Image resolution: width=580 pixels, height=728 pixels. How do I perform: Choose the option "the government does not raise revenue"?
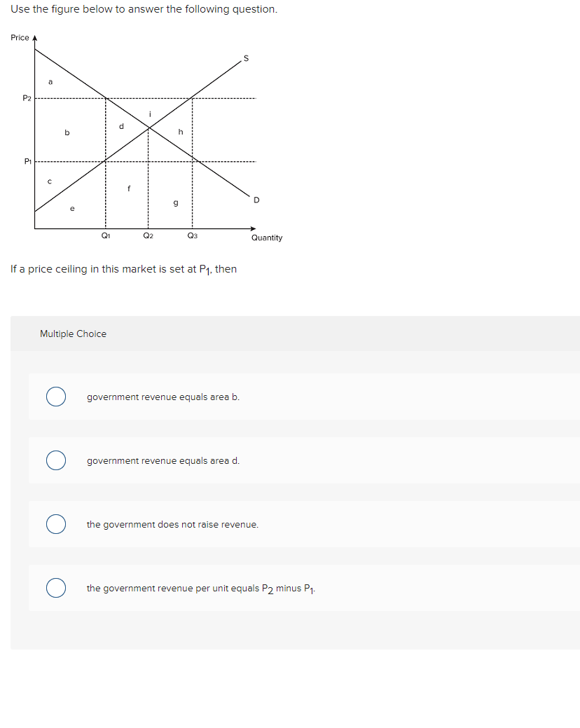[x=56, y=523]
